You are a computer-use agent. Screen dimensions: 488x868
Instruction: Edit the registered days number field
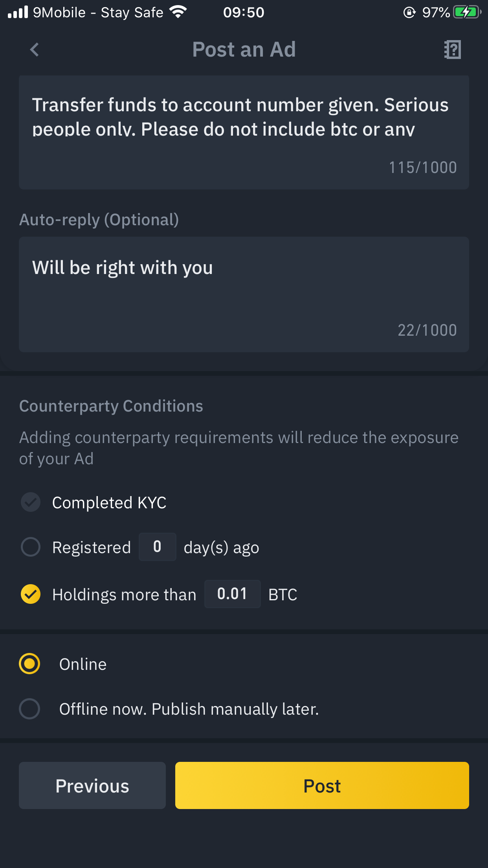158,547
